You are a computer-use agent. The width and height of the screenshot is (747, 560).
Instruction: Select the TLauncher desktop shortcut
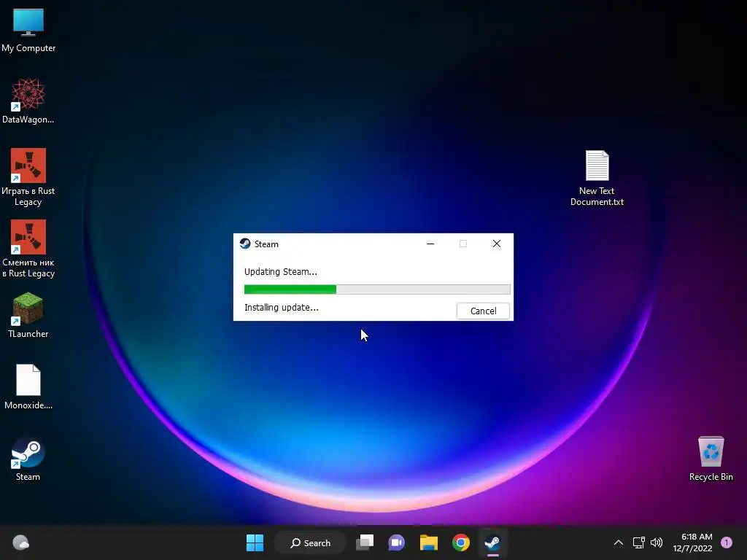(x=28, y=315)
